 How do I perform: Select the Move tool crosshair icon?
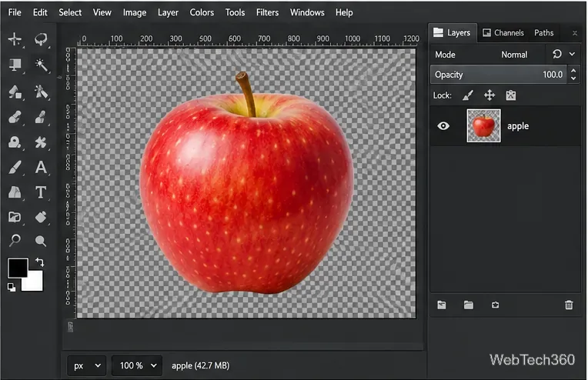pos(15,39)
